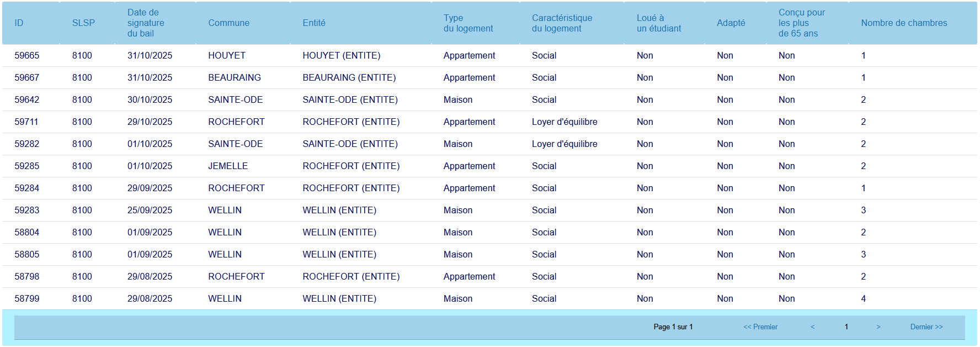Click the Adapté column header
This screenshot has width=980, height=347.
[731, 23]
